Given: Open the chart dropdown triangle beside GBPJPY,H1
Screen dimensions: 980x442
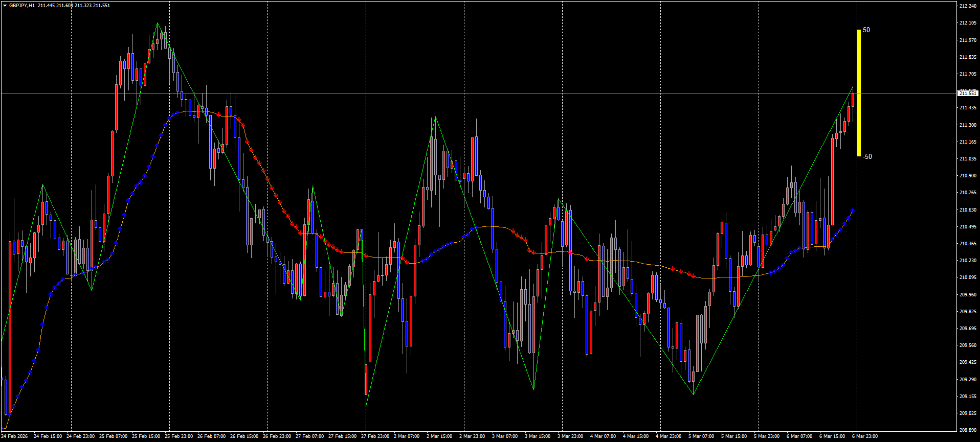Looking at the screenshot, I should pyautogui.click(x=5, y=6).
